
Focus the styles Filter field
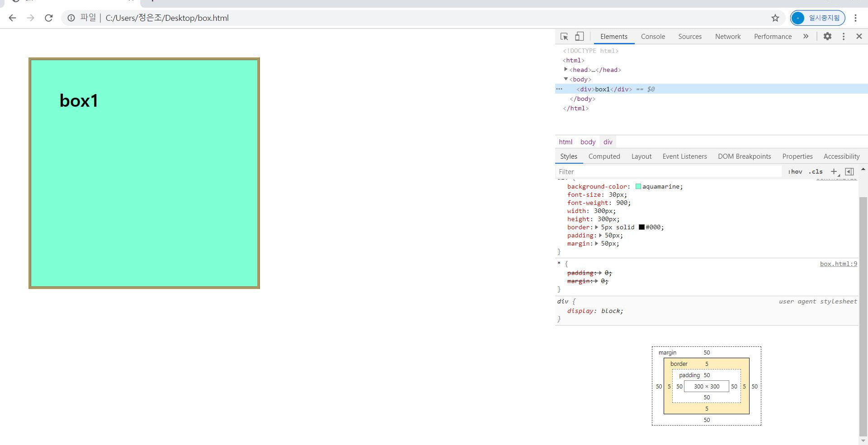669,172
